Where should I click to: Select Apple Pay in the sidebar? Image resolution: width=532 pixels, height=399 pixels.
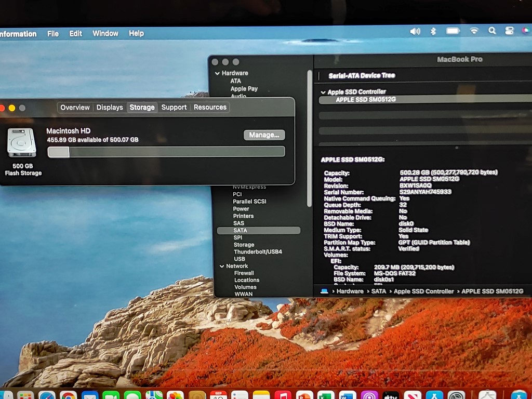click(x=244, y=88)
